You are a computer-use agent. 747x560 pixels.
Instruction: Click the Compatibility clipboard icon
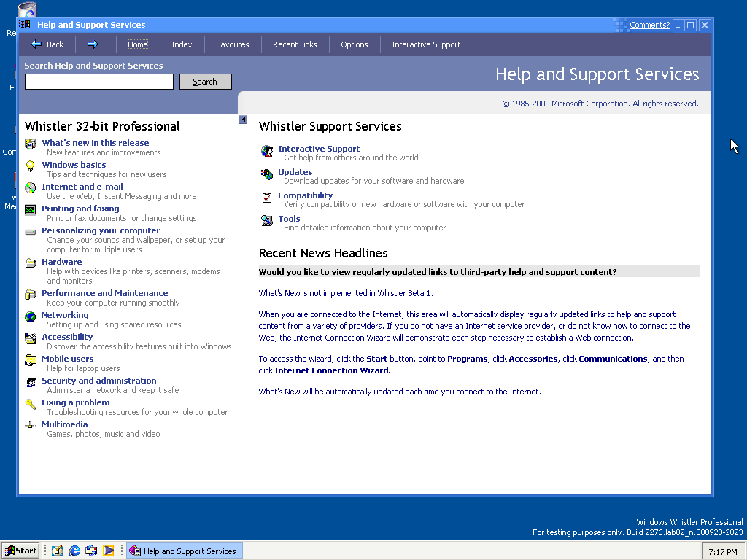267,197
